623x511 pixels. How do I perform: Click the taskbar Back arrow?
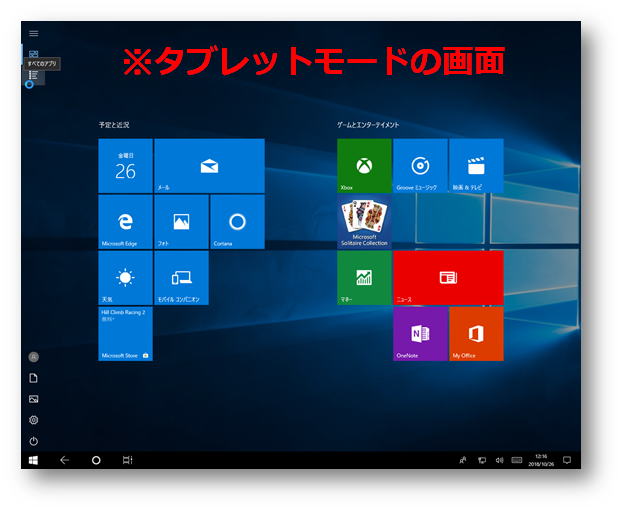point(64,460)
